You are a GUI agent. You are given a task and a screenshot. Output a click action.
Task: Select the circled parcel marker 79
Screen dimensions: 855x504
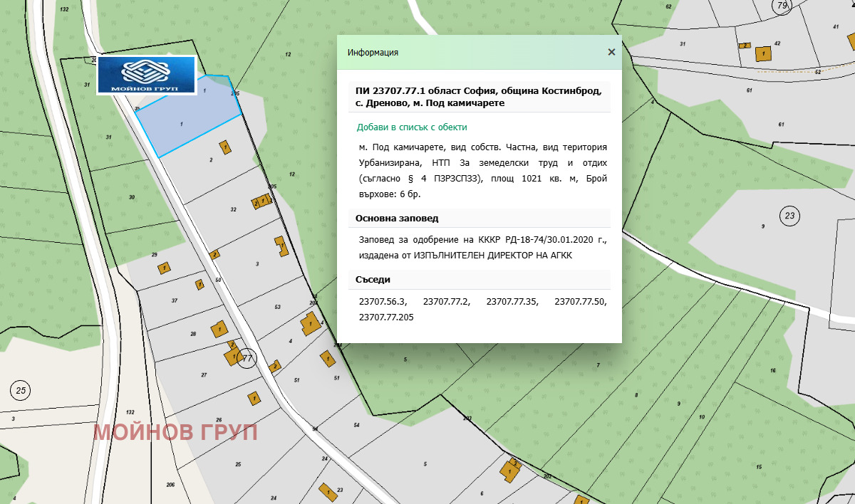point(782,7)
